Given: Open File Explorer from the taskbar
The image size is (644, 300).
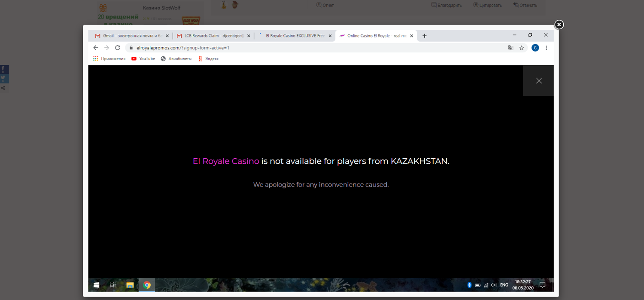Looking at the screenshot, I should pos(130,285).
